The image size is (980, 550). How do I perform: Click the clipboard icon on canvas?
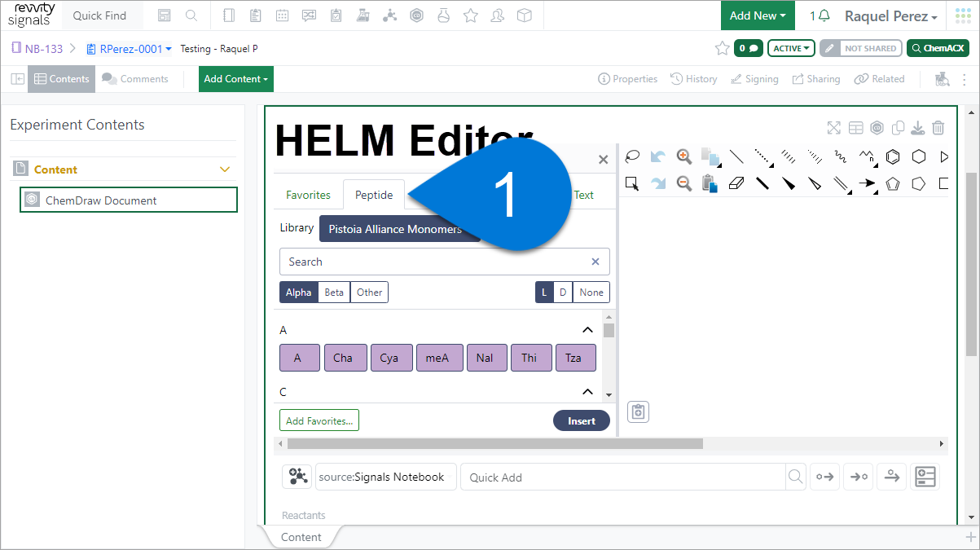pos(639,412)
